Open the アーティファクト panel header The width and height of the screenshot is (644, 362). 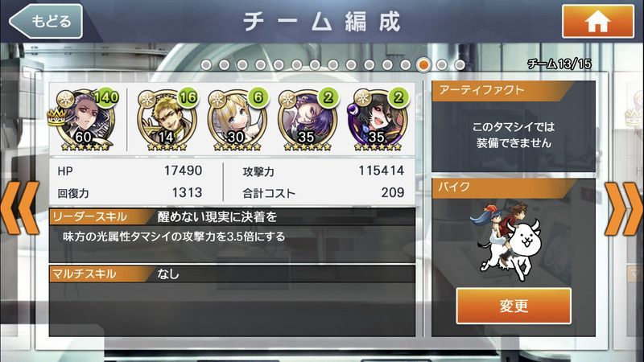(502, 91)
